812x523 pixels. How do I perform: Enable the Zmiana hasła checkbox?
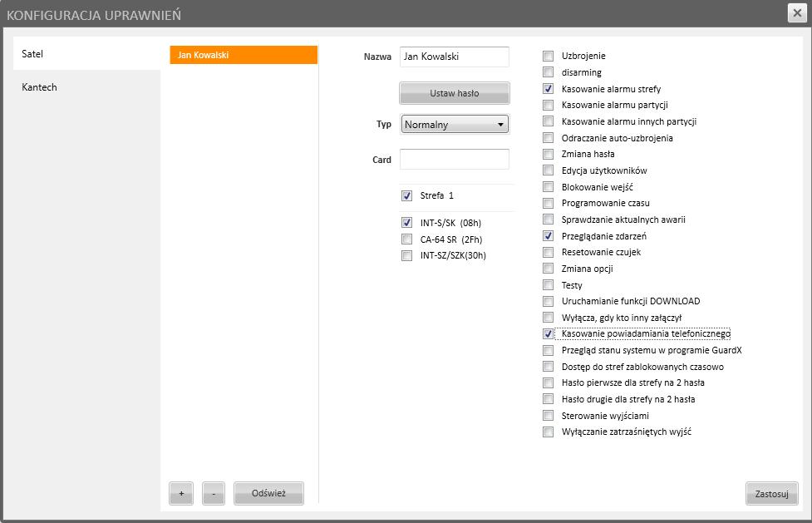point(548,154)
